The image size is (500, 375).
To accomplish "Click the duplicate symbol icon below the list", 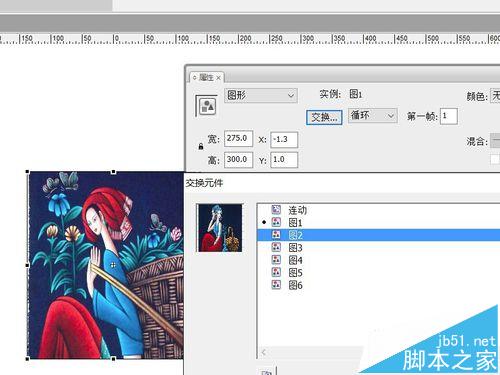I will point(267,372).
